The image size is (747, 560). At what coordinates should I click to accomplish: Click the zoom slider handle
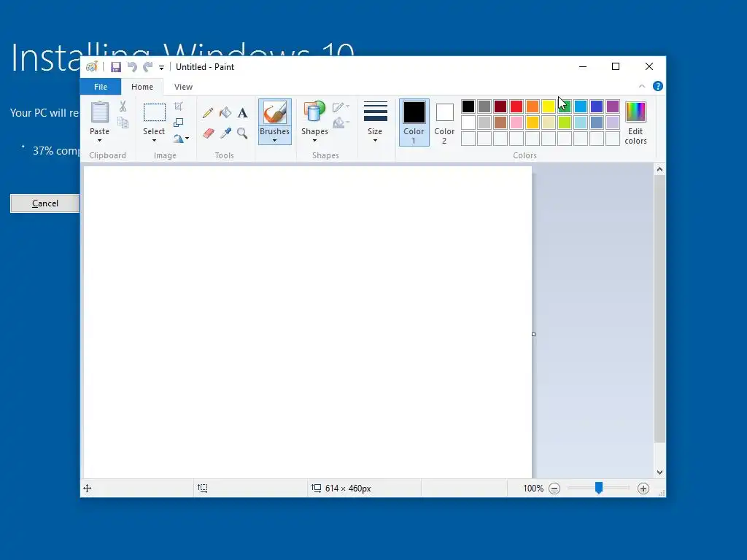599,488
